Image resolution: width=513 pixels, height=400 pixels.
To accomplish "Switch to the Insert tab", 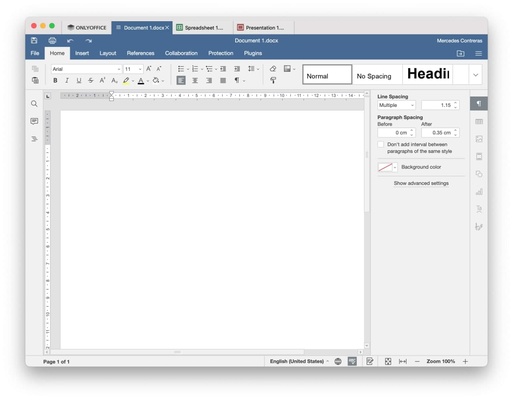I will (x=82, y=53).
